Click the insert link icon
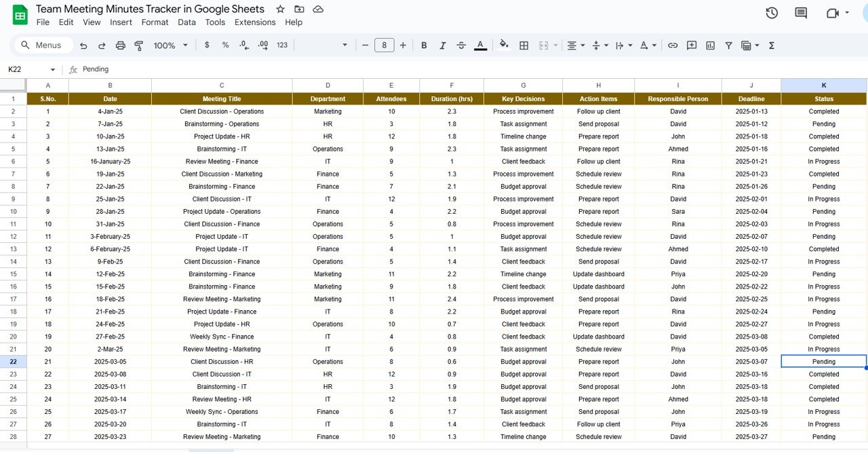 coord(673,45)
